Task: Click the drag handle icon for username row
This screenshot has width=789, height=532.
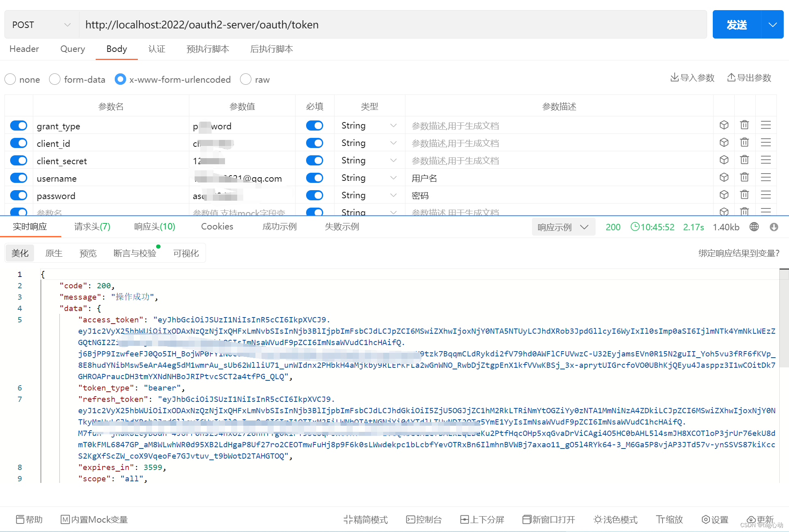Action: [765, 178]
